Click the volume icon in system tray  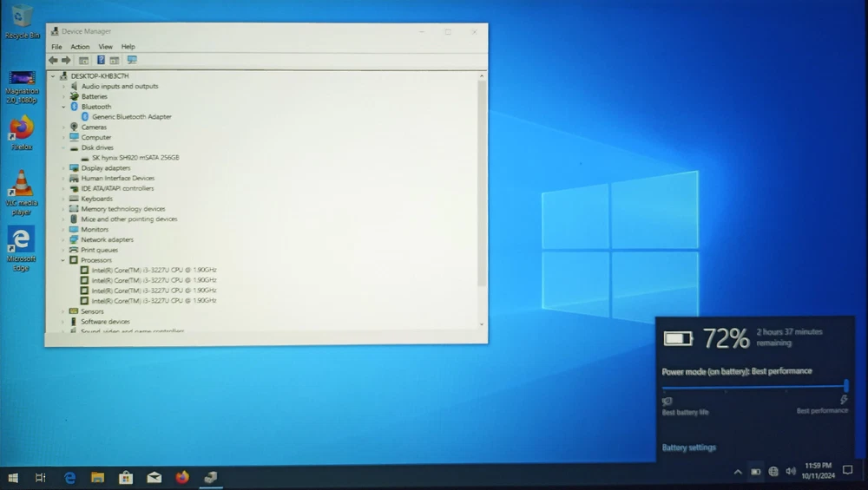[x=791, y=472]
